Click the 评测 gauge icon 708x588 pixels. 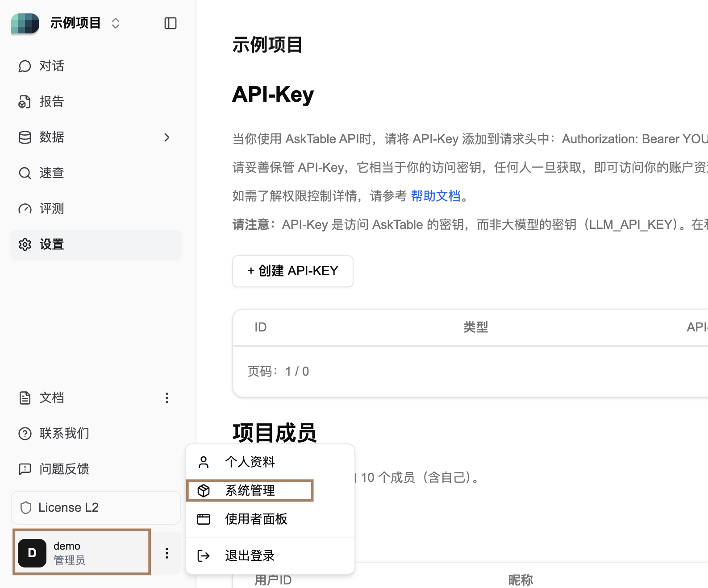25,209
